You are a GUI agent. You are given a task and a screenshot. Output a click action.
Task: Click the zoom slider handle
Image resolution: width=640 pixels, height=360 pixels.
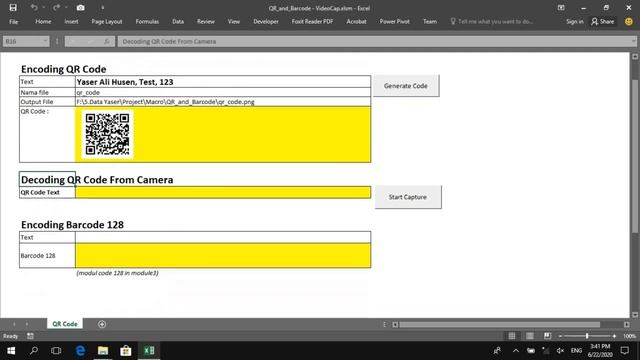click(x=587, y=336)
